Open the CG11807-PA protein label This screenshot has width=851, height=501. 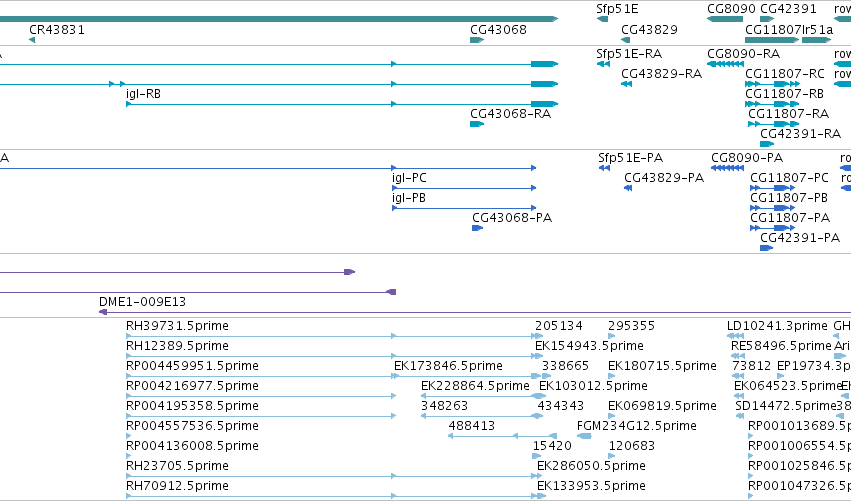tap(790, 218)
